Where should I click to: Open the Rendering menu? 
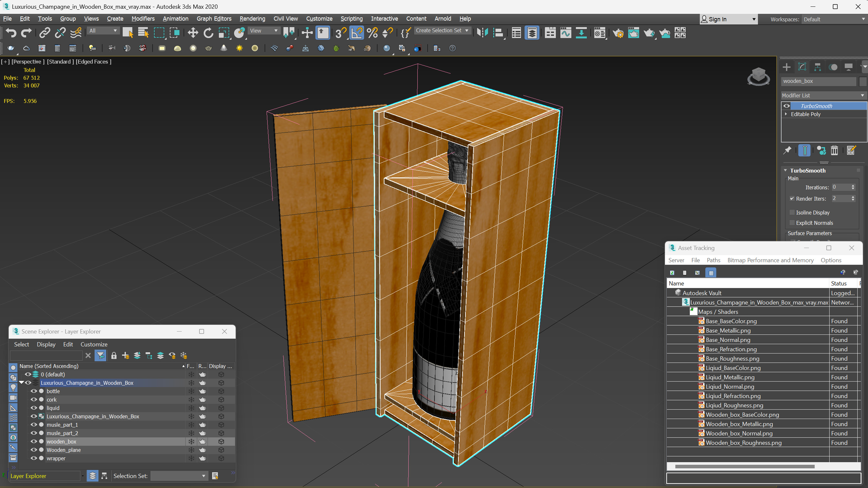click(252, 18)
